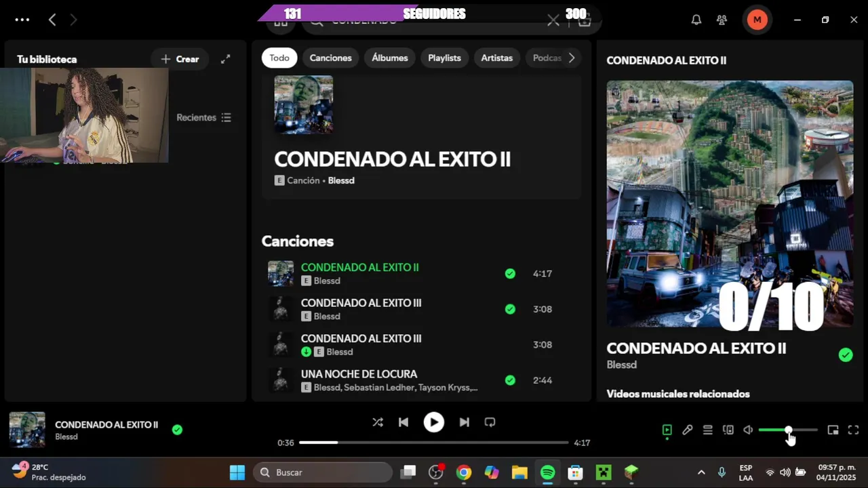Click the Crear button in library

[180, 59]
